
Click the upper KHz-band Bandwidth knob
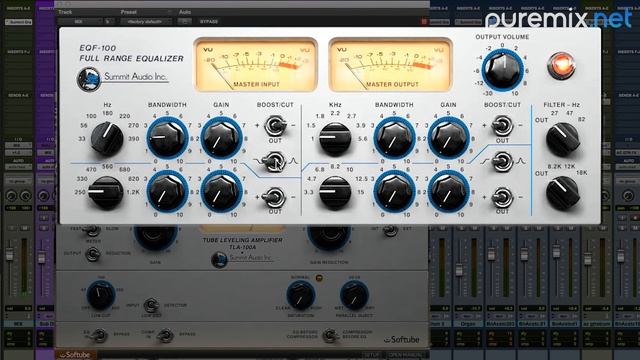(x=394, y=138)
